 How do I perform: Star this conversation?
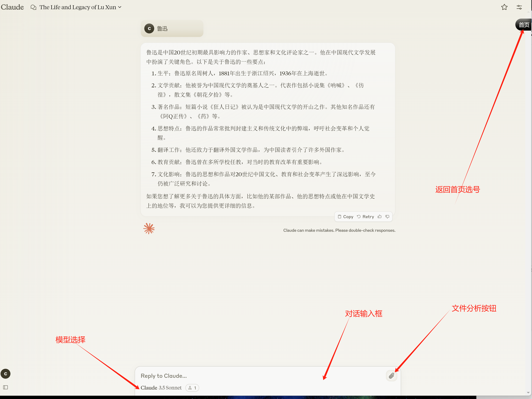pyautogui.click(x=504, y=7)
